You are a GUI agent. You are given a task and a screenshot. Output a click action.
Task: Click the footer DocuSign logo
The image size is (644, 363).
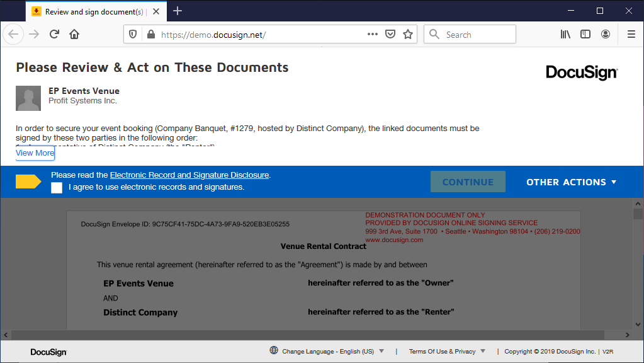[48, 352]
